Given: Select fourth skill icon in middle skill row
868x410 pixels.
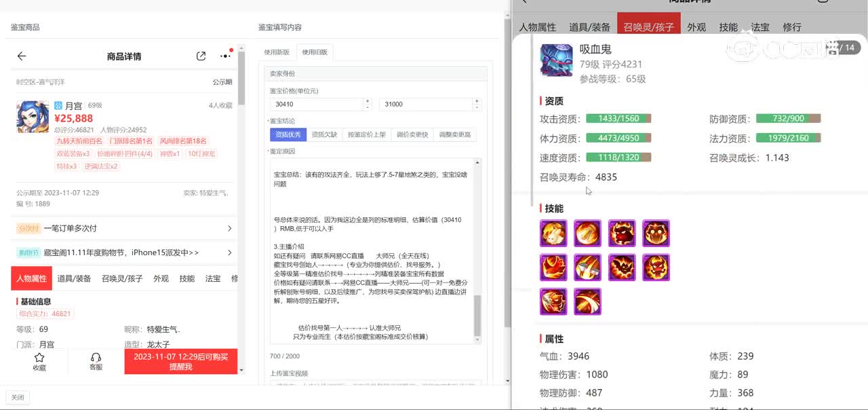Looking at the screenshot, I should (x=656, y=267).
